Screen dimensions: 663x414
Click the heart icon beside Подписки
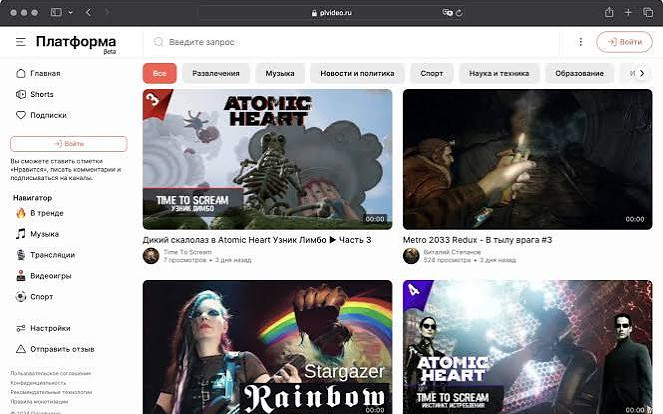[21, 115]
